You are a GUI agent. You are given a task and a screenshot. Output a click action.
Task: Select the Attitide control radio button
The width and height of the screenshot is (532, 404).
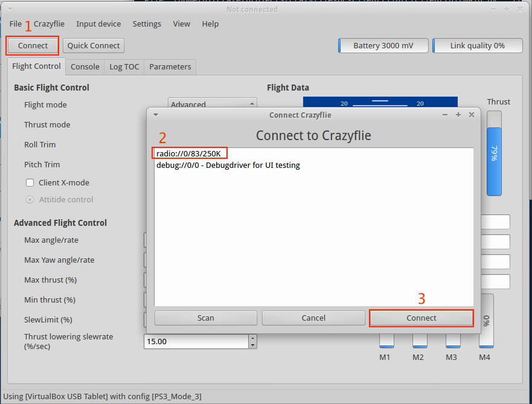(x=30, y=200)
